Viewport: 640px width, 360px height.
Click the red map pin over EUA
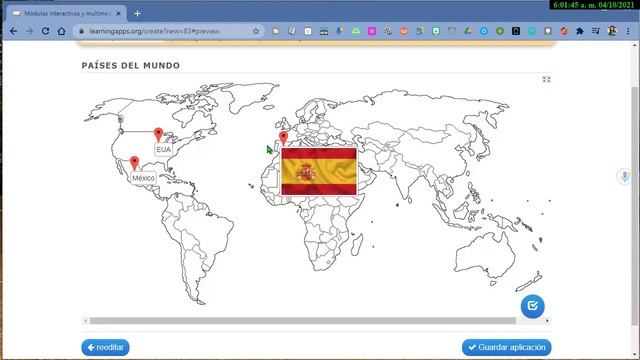tap(158, 135)
